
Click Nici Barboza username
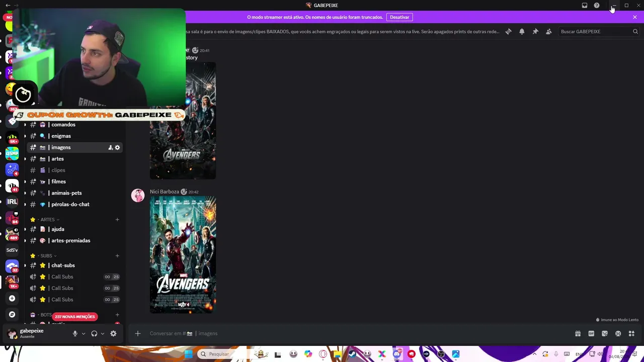pos(165,192)
